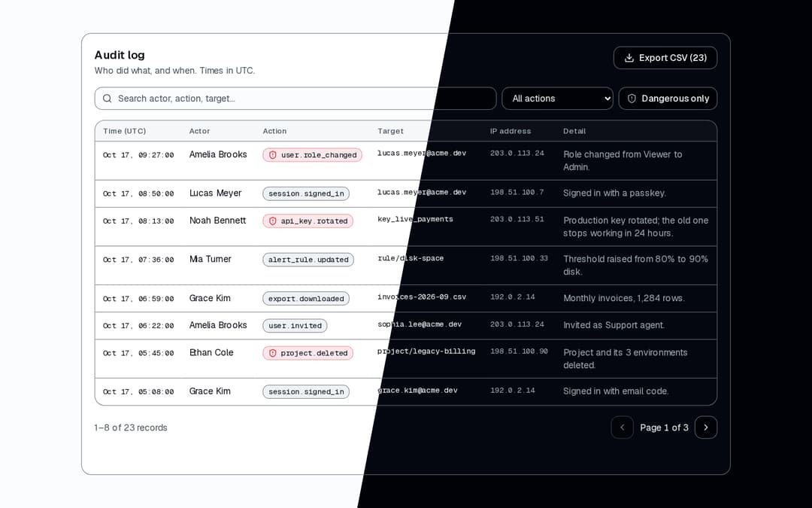This screenshot has height=508, width=812.
Task: Click the user.invited badge
Action: point(295,326)
